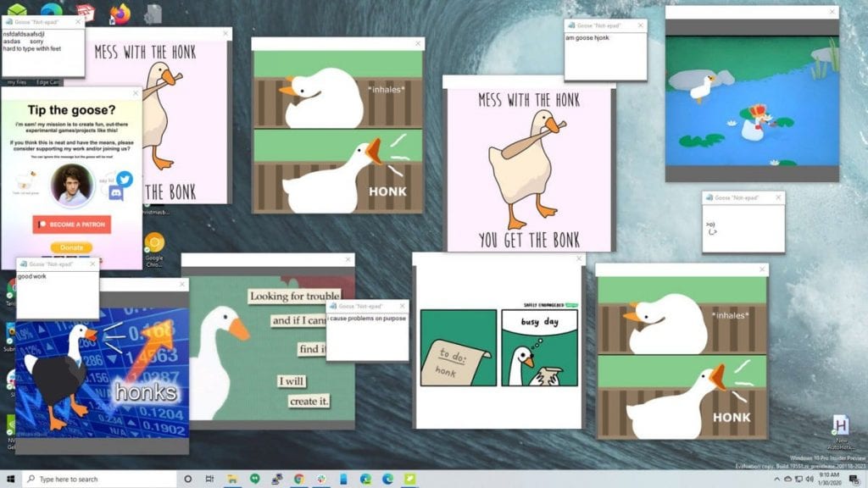
Task: Select the "my files" desktop label
Action: (17, 82)
